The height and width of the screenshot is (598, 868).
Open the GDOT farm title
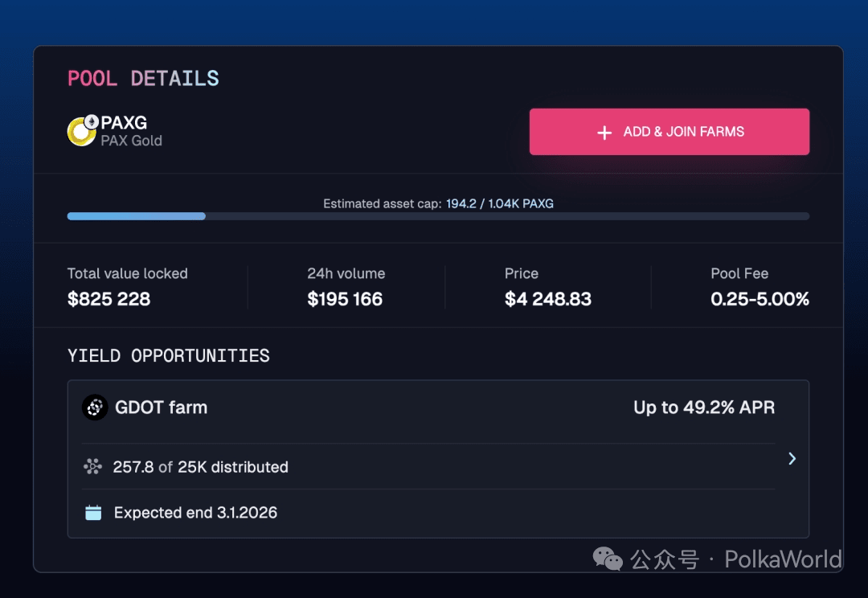(161, 408)
